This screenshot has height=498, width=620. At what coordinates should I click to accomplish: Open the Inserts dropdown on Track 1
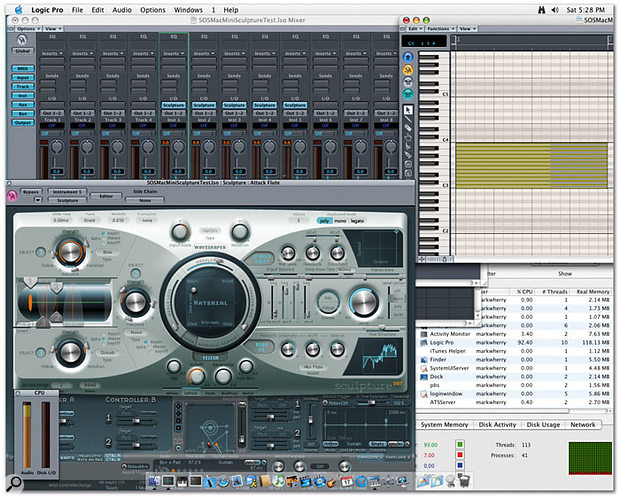click(52, 53)
